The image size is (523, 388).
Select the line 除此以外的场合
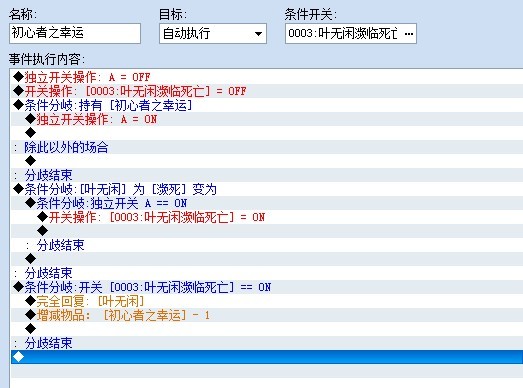(267, 147)
